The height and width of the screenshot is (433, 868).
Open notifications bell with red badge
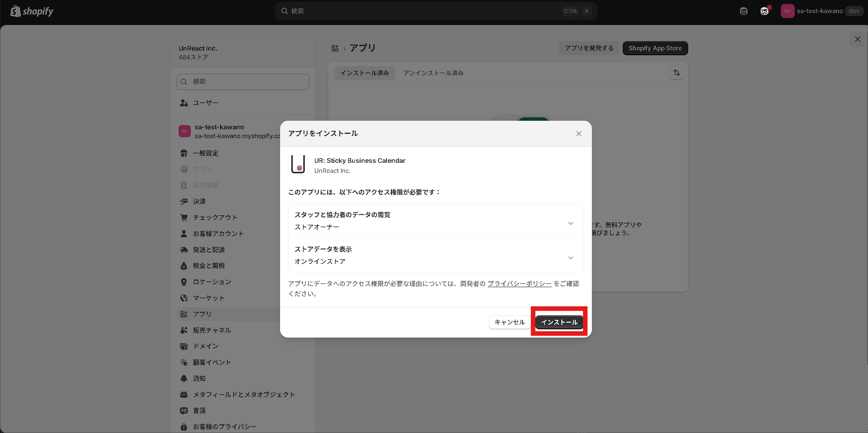(x=765, y=11)
